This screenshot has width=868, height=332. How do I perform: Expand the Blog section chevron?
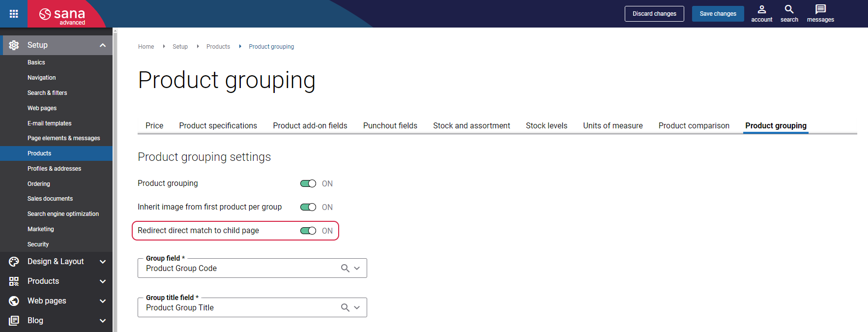click(x=103, y=321)
